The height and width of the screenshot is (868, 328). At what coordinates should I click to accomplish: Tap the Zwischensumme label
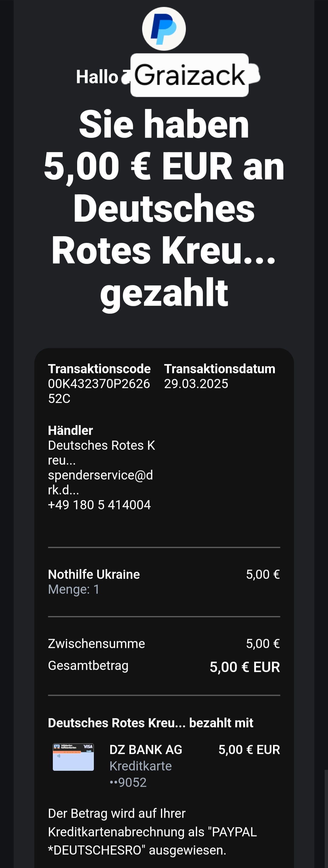96,643
